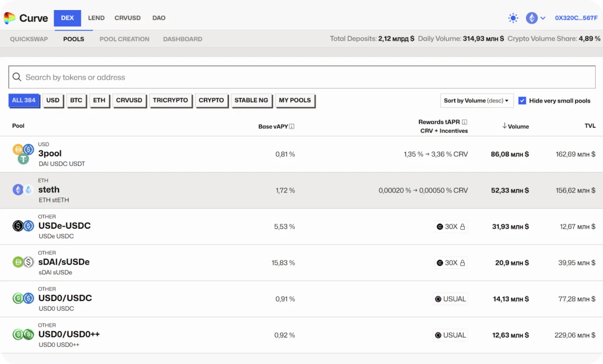Viewport: 603px width, 364px height.
Task: Switch to the CRVUSD tab
Action: point(127,18)
